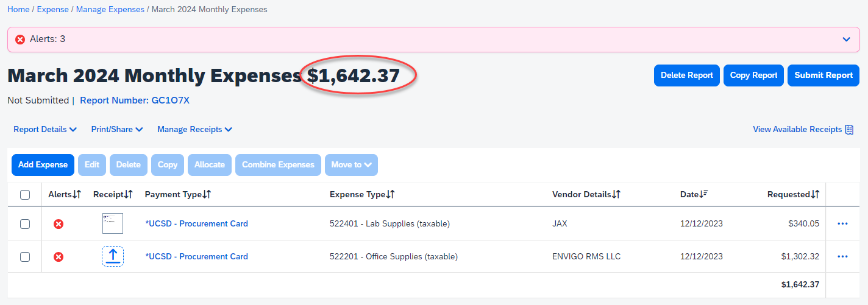Click the Add Expense button
This screenshot has width=868, height=305.
click(x=43, y=165)
